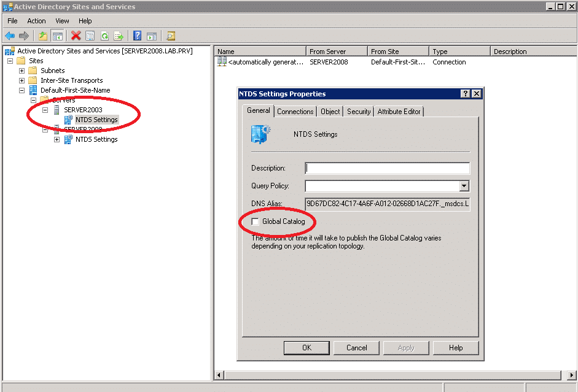Click the NTDS Settings icon under SERVER2003
The image size is (578, 392).
tap(69, 120)
